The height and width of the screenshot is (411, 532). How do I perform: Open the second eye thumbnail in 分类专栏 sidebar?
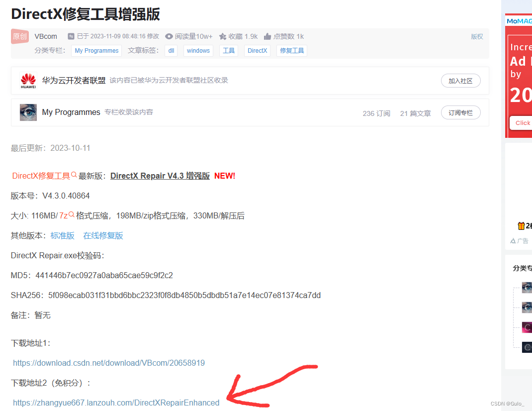(527, 307)
